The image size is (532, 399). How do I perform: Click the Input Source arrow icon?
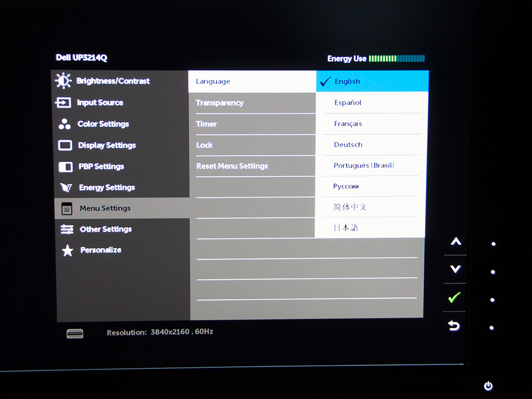tap(63, 102)
